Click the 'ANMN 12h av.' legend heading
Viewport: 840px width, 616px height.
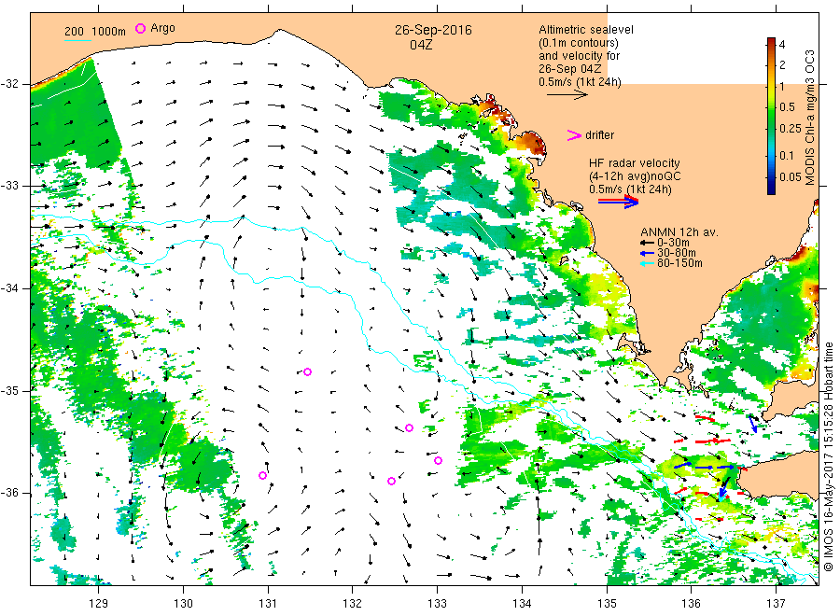pyautogui.click(x=679, y=232)
